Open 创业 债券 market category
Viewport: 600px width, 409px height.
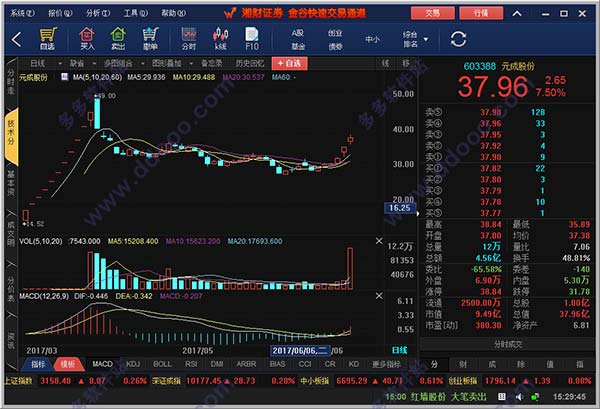pyautogui.click(x=335, y=39)
